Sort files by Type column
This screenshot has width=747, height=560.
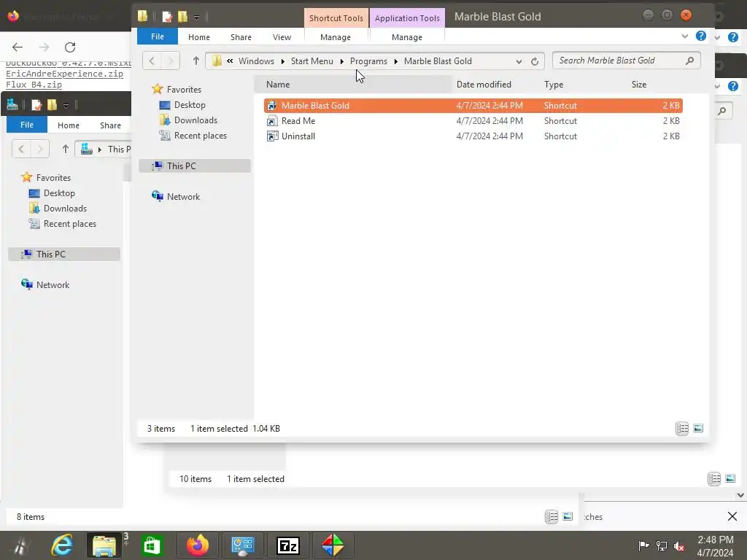click(554, 85)
